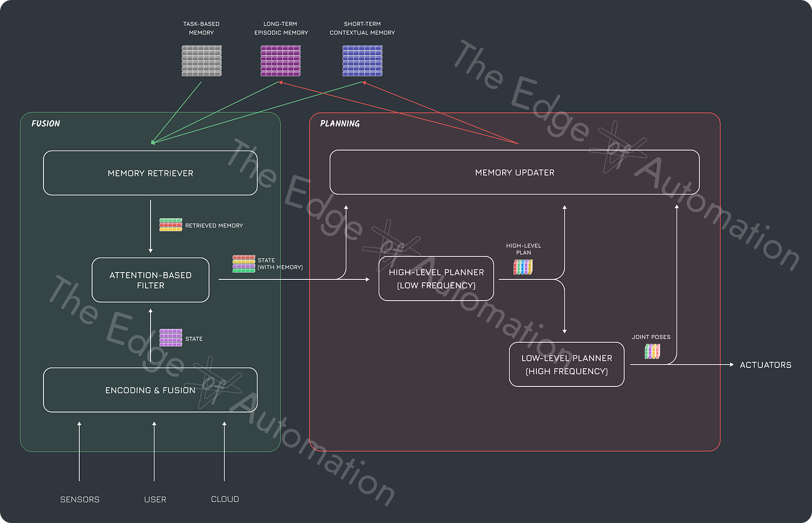The height and width of the screenshot is (523, 812).
Task: Click the Retrieved Memory stacked-blocks icon
Action: pyautogui.click(x=171, y=225)
